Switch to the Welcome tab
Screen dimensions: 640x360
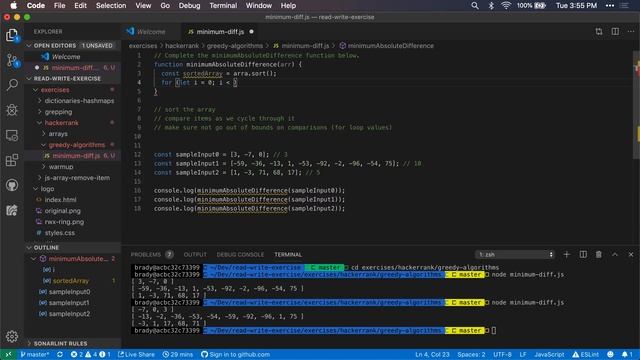pyautogui.click(x=151, y=31)
